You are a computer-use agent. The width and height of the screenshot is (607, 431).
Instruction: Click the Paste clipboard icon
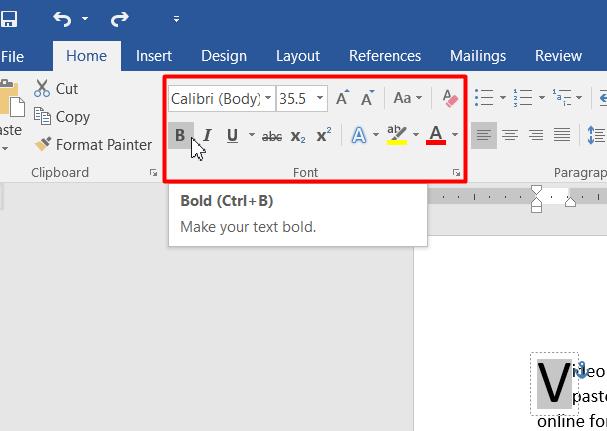coord(12,98)
